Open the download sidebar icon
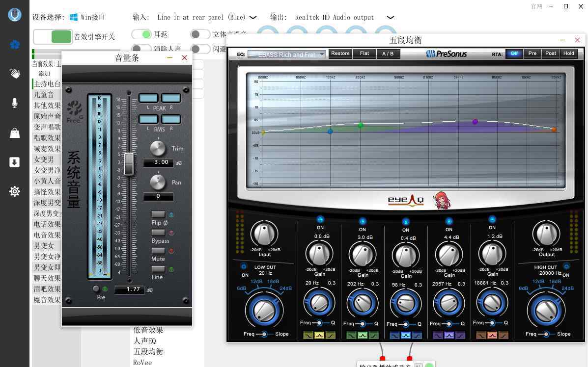This screenshot has height=367, width=588. [x=15, y=162]
